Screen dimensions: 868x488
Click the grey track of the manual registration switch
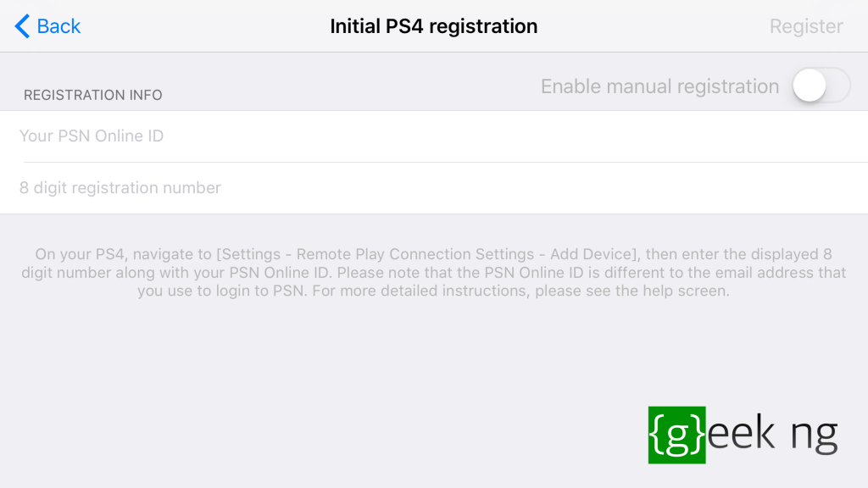click(x=838, y=86)
